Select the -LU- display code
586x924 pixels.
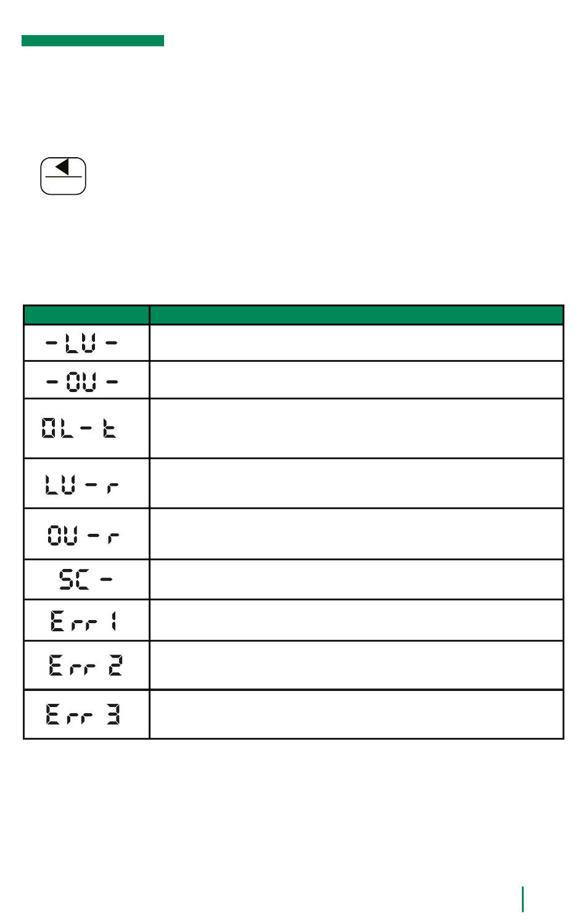(81, 343)
